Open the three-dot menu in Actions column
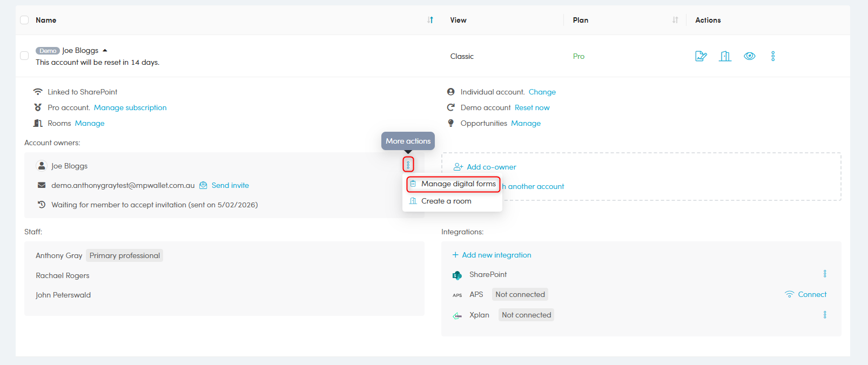This screenshot has width=868, height=365. coord(773,56)
